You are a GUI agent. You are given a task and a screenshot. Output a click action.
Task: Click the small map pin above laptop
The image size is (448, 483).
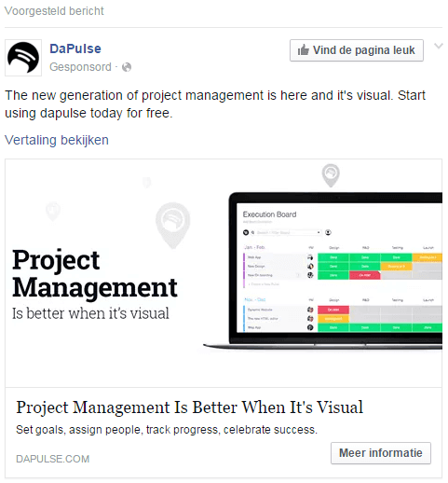pos(331,175)
